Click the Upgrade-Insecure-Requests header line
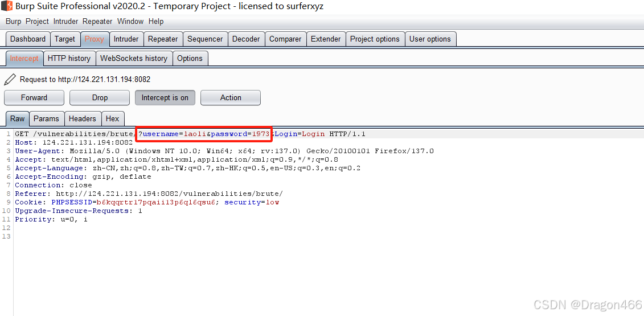644x316 pixels. click(x=79, y=211)
